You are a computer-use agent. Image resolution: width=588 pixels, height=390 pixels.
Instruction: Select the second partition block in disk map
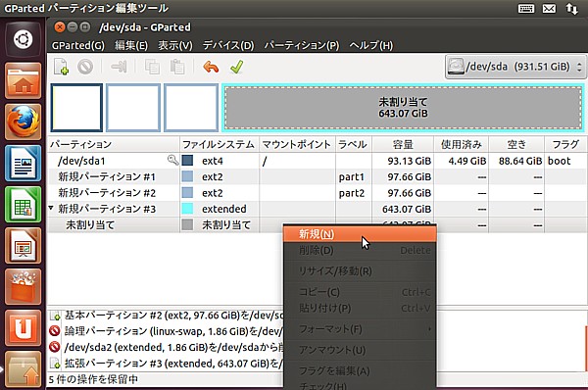pos(133,108)
